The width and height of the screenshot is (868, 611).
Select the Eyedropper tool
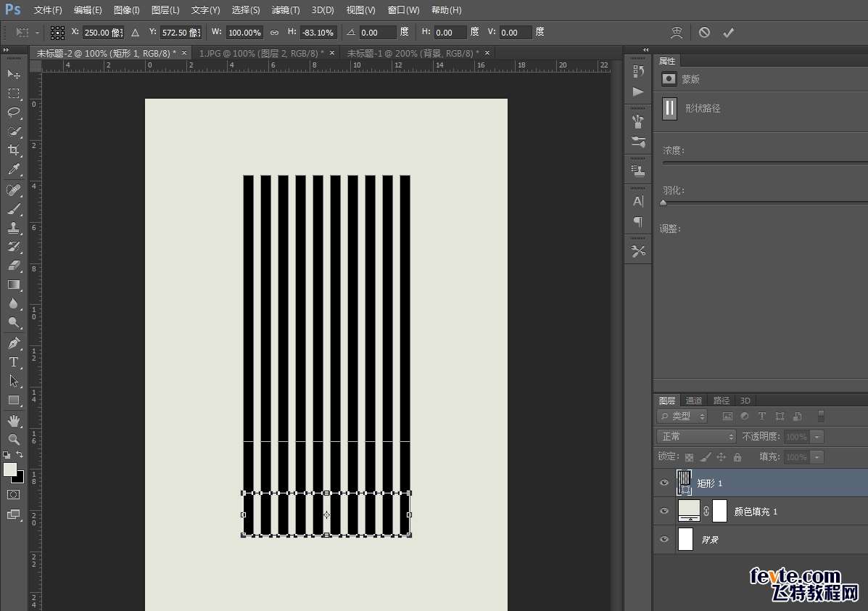(x=14, y=169)
